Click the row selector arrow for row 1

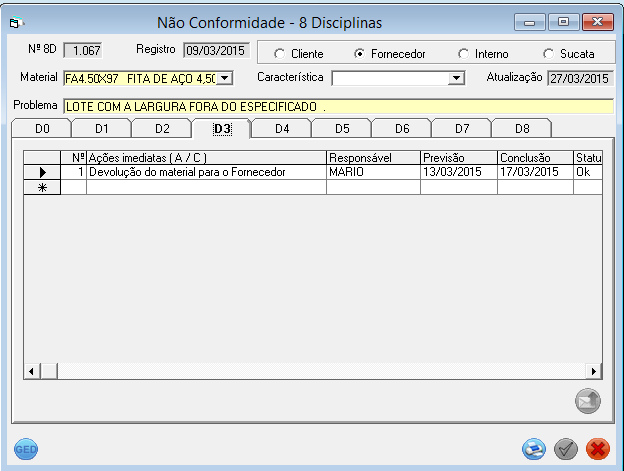[42, 172]
